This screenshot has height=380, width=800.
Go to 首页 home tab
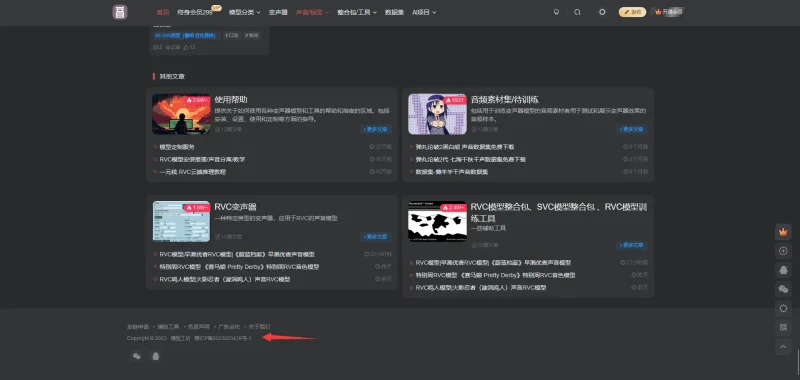pyautogui.click(x=163, y=12)
